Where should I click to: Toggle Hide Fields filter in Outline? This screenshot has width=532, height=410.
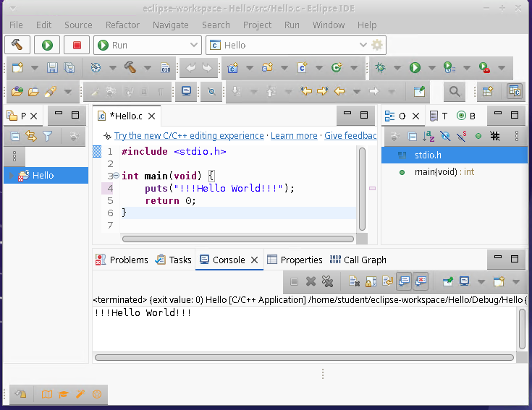[x=445, y=136]
